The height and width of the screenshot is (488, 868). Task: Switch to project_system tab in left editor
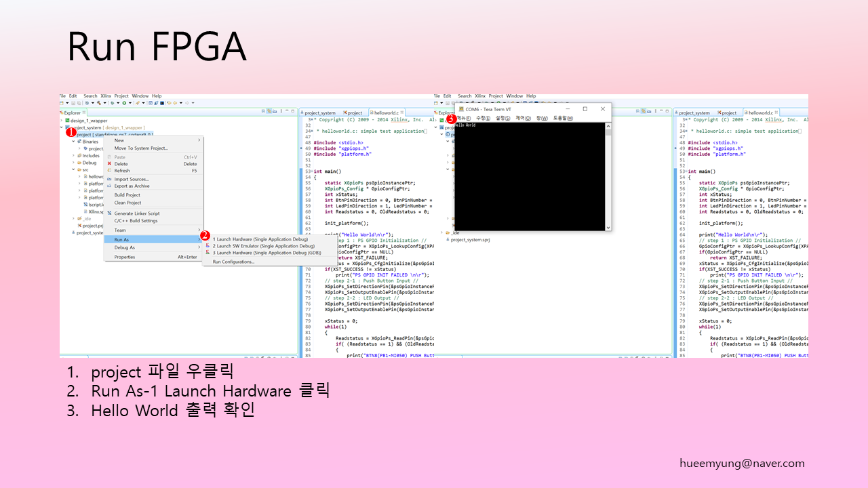coord(318,113)
